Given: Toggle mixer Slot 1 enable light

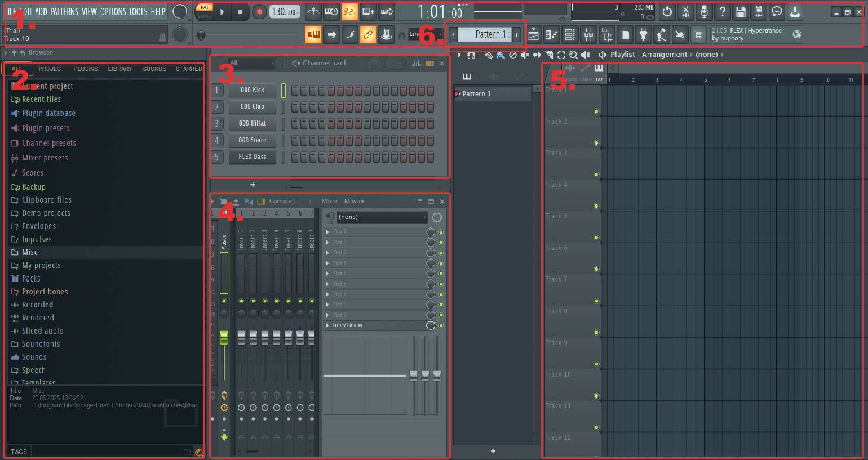Looking at the screenshot, I should pos(441,232).
